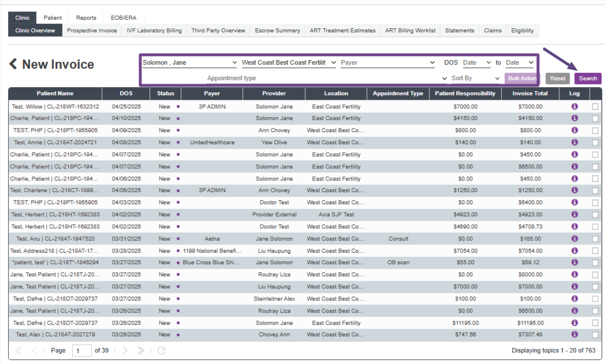Open log info icon for Test, Anu row

click(x=574, y=238)
